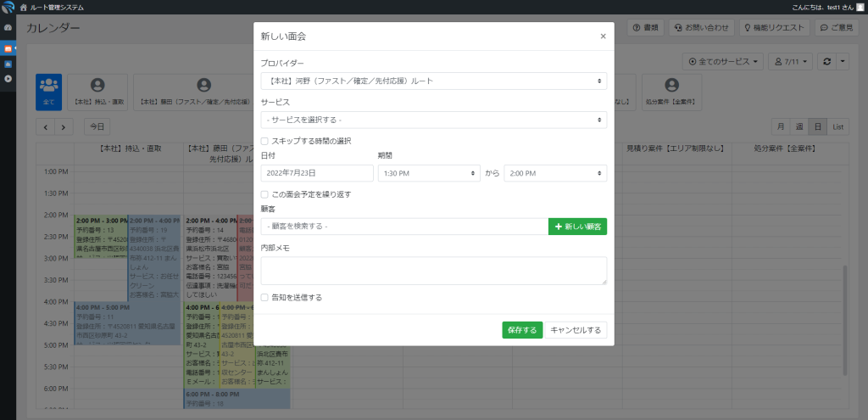This screenshot has width=868, height=420.
Task: Open the 1:30 PM start time dropdown
Action: (429, 173)
